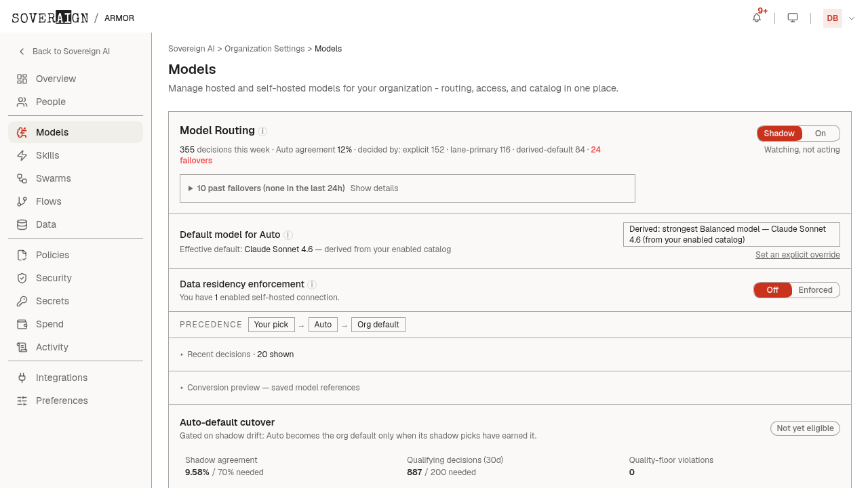Screen dimensions: 868x488
Task: Click the People icon in sidebar
Action: coord(22,102)
